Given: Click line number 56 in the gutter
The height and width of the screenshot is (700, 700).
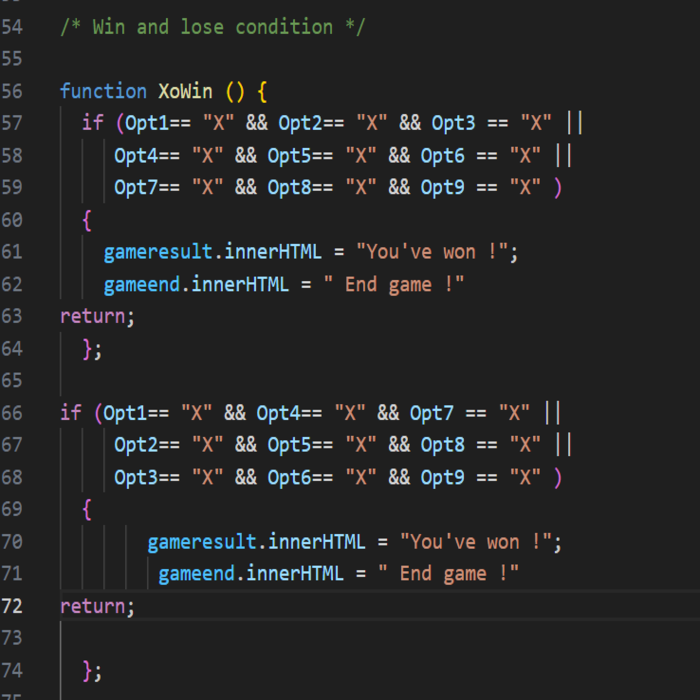Looking at the screenshot, I should point(12,91).
